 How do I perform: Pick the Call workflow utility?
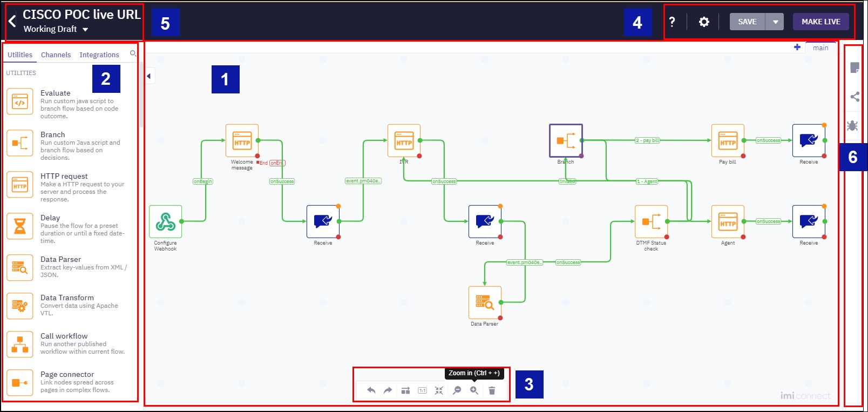20,345
